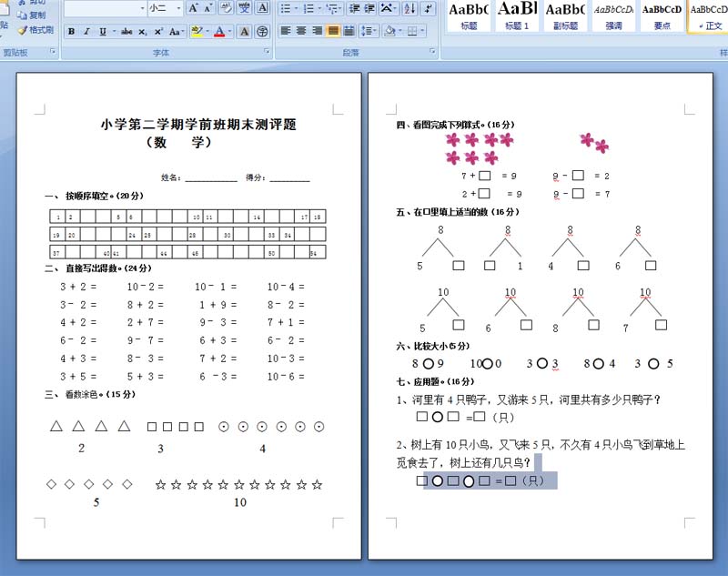This screenshot has width=728, height=576.
Task: Apply the 副标题 style
Action: coord(565,16)
